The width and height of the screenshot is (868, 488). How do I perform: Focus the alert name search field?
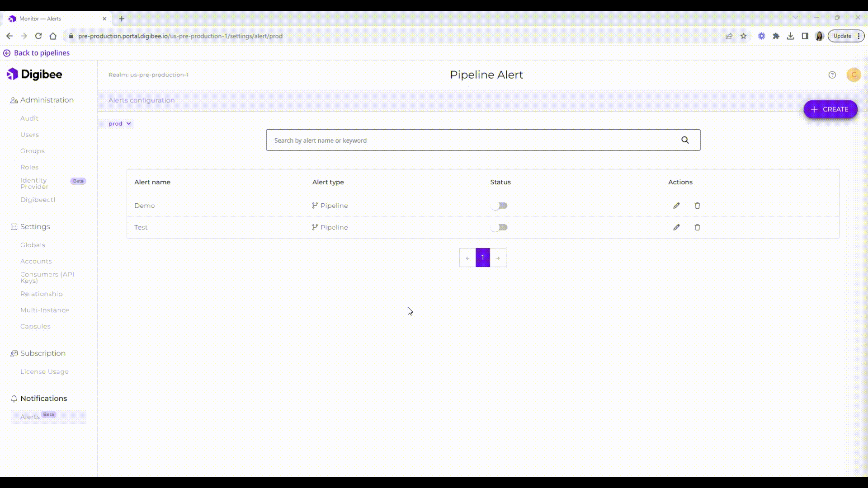(470, 140)
